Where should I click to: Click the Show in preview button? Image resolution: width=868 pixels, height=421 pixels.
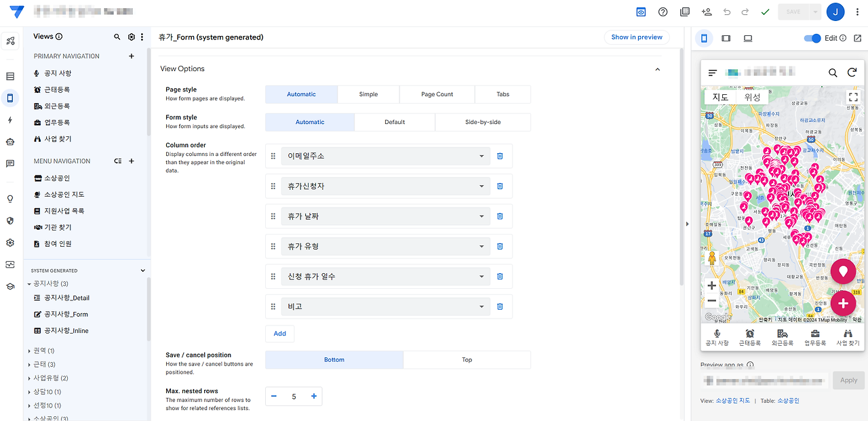tap(637, 37)
